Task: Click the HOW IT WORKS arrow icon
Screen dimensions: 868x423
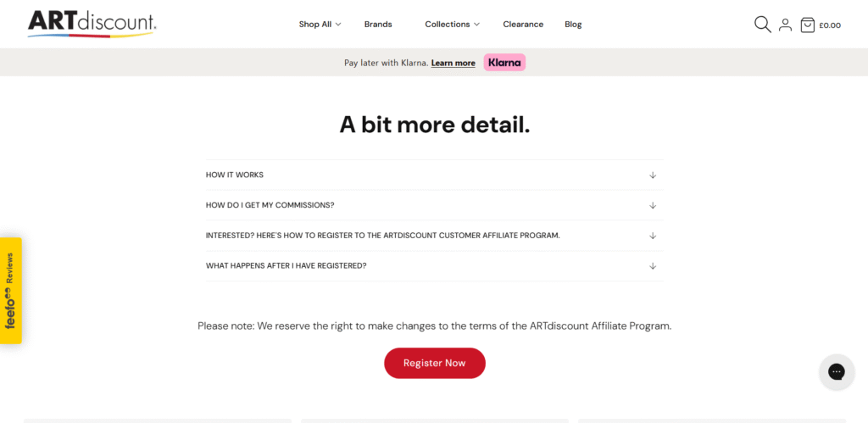Action: tap(653, 175)
